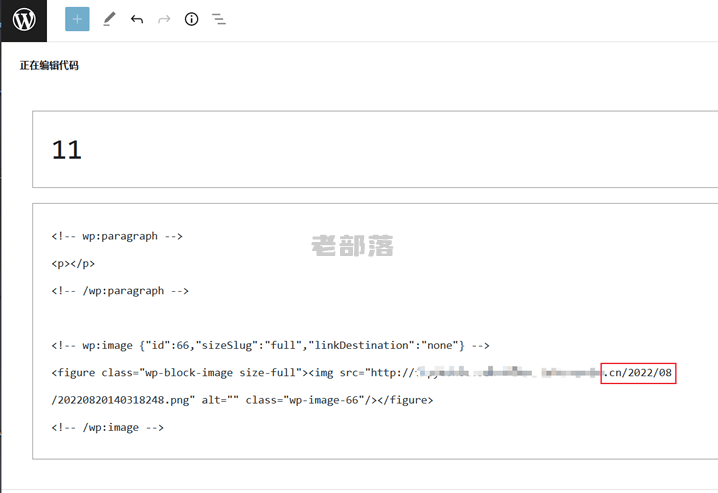This screenshot has width=718, height=493.
Task: Select the pencil edit tools icon
Action: (109, 19)
